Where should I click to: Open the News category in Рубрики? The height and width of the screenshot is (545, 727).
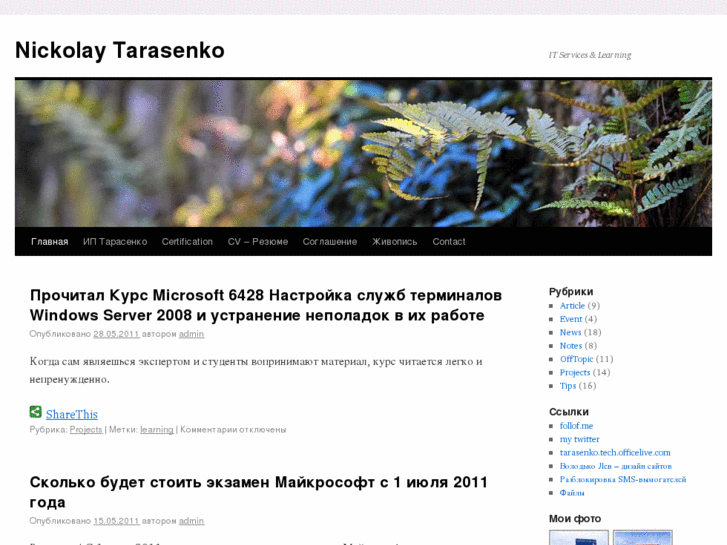(x=570, y=333)
